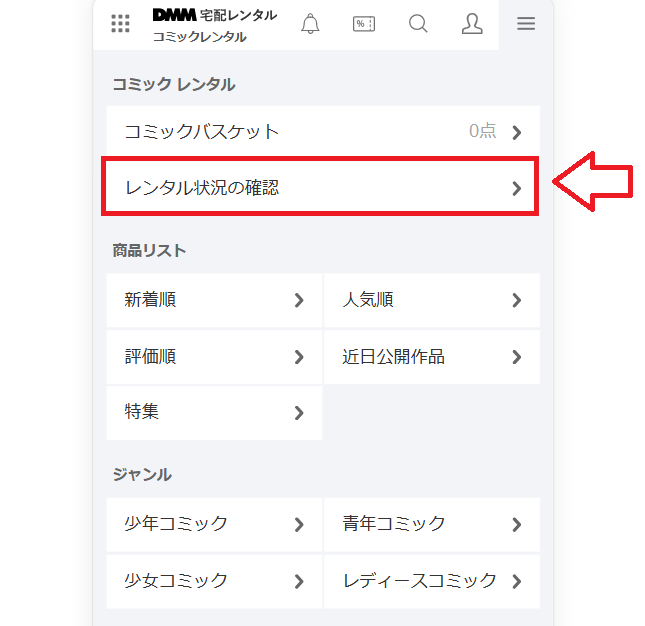
Task: Select 少女コミック genre
Action: (x=214, y=581)
